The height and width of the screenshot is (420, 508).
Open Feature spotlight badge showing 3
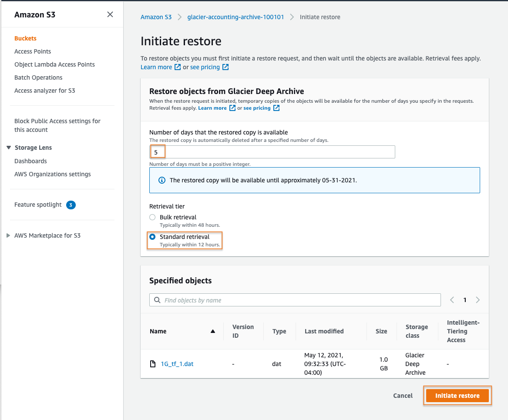(71, 205)
